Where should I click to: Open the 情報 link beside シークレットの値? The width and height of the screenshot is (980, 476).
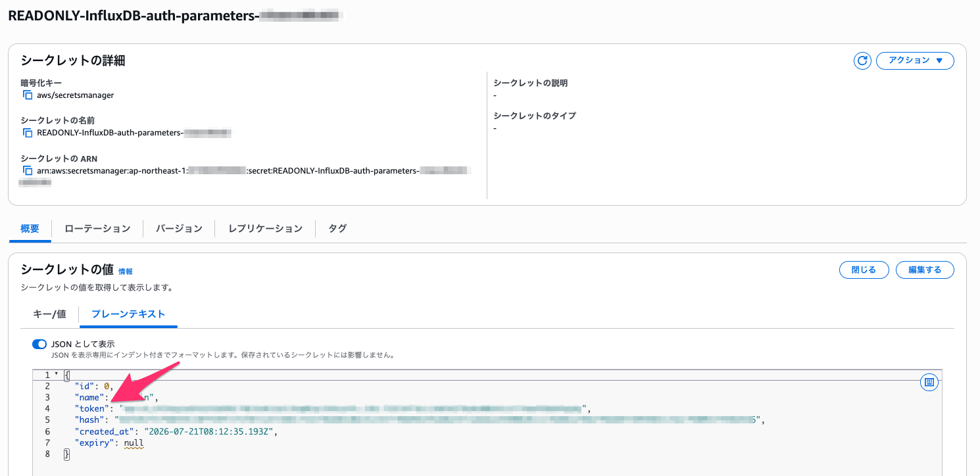point(126,271)
